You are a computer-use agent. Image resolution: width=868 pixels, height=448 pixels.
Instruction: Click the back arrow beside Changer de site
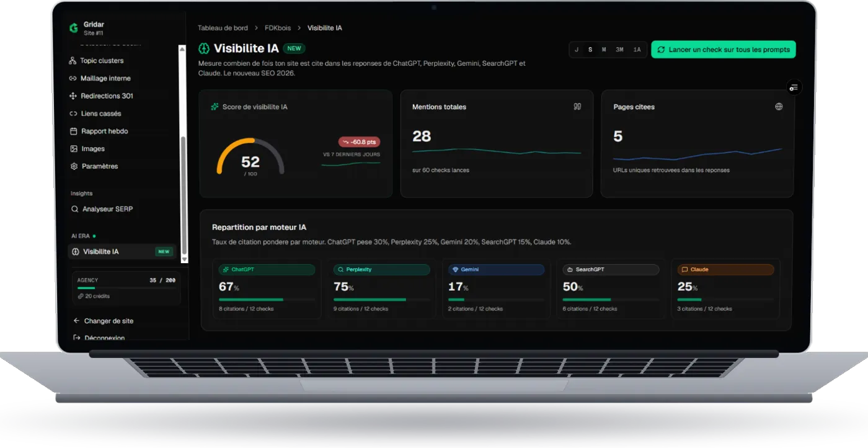point(76,321)
